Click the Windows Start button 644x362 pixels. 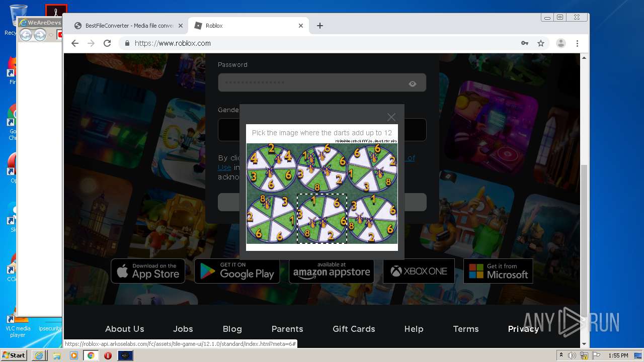coord(14,355)
